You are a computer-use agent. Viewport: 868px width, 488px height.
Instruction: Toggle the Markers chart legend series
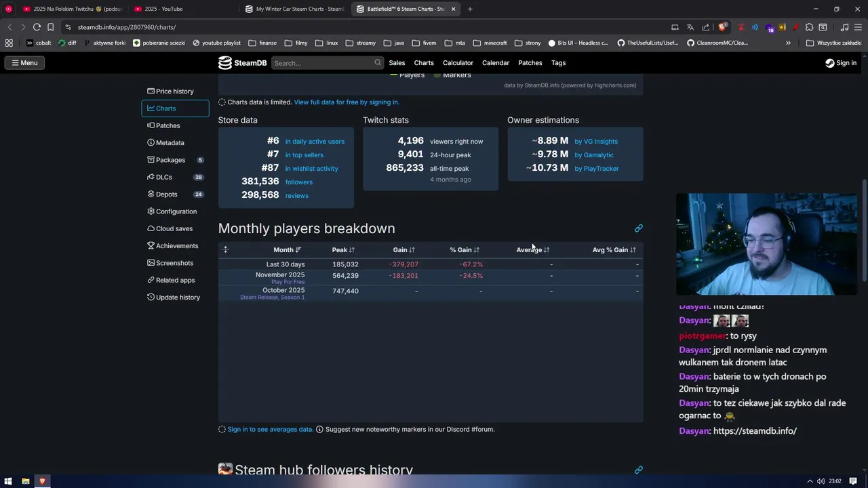[x=452, y=75]
